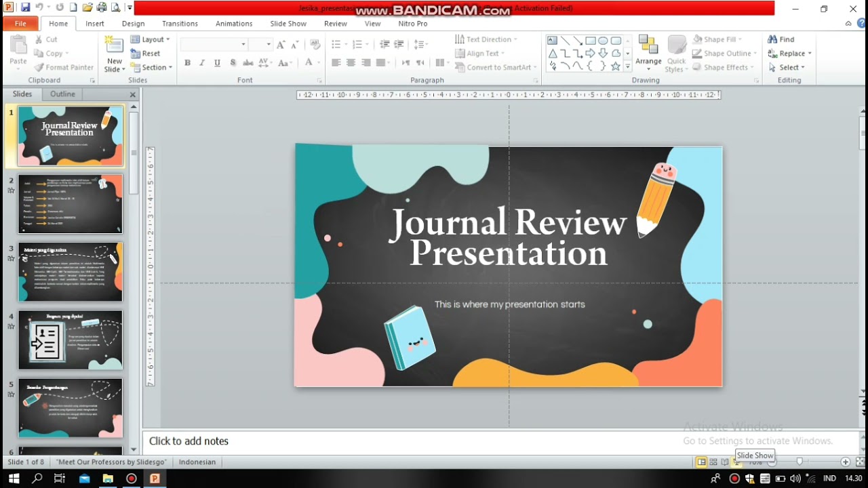
Task: Select the Right Arrow shape
Action: click(591, 54)
